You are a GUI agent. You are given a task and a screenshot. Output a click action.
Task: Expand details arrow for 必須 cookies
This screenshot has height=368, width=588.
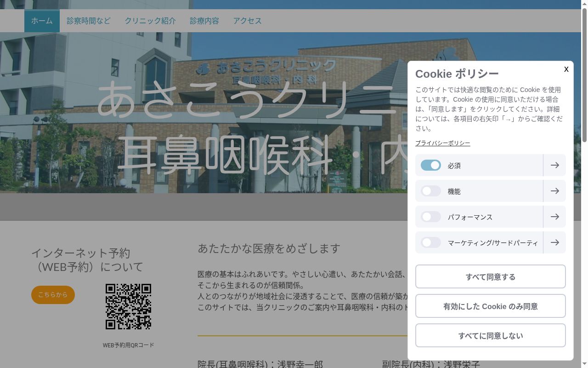pyautogui.click(x=554, y=165)
